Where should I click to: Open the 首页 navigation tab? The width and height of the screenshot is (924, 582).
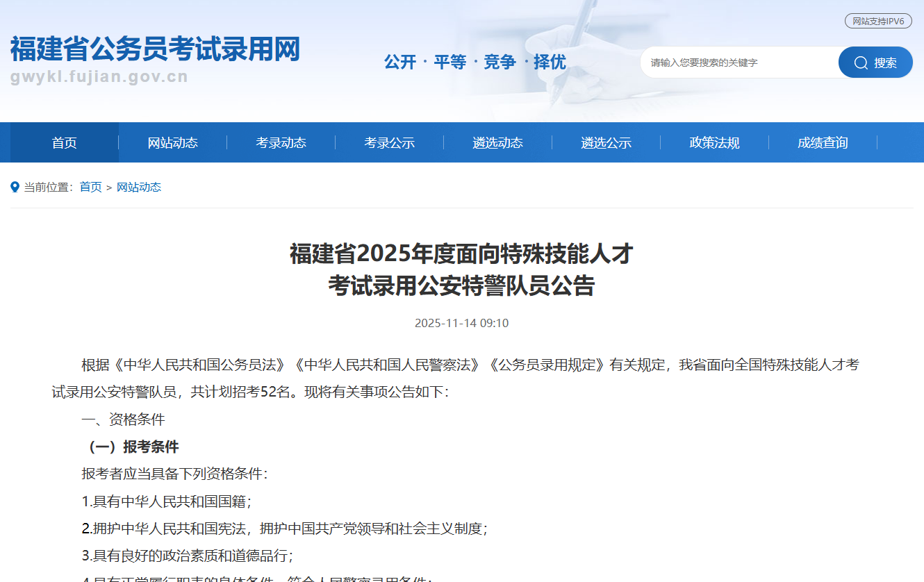(x=64, y=142)
